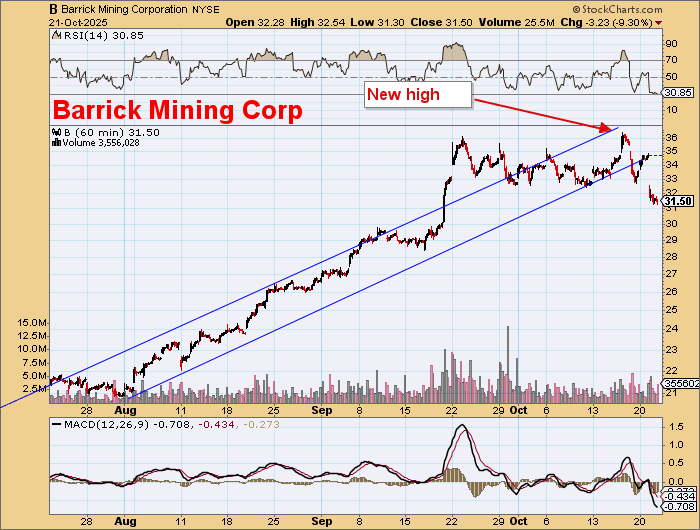Click the candlestick legend icon beside B (60 min)

click(55, 132)
